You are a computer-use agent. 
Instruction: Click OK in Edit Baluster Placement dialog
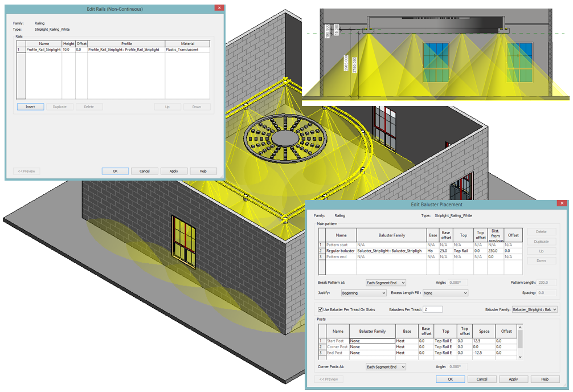click(x=450, y=379)
